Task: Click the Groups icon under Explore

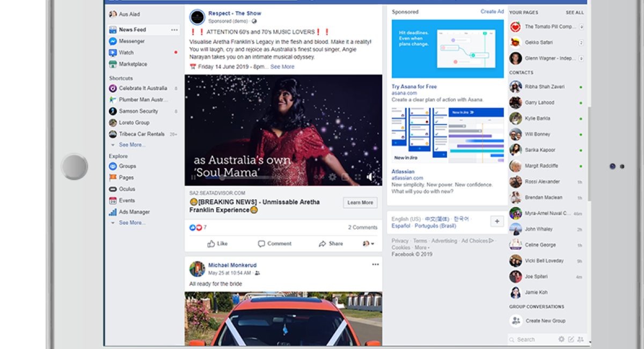Action: tap(113, 166)
